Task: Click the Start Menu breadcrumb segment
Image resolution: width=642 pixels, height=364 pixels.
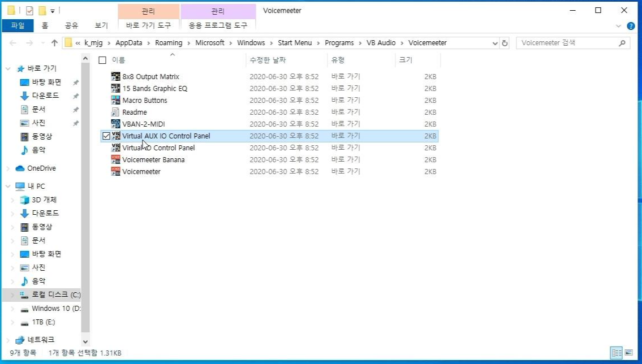Action: click(x=295, y=43)
